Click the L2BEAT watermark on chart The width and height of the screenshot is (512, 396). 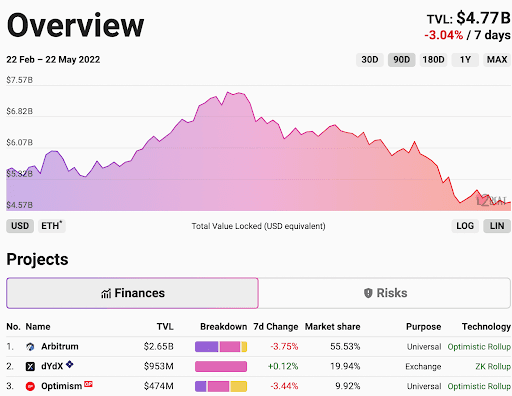coord(491,200)
